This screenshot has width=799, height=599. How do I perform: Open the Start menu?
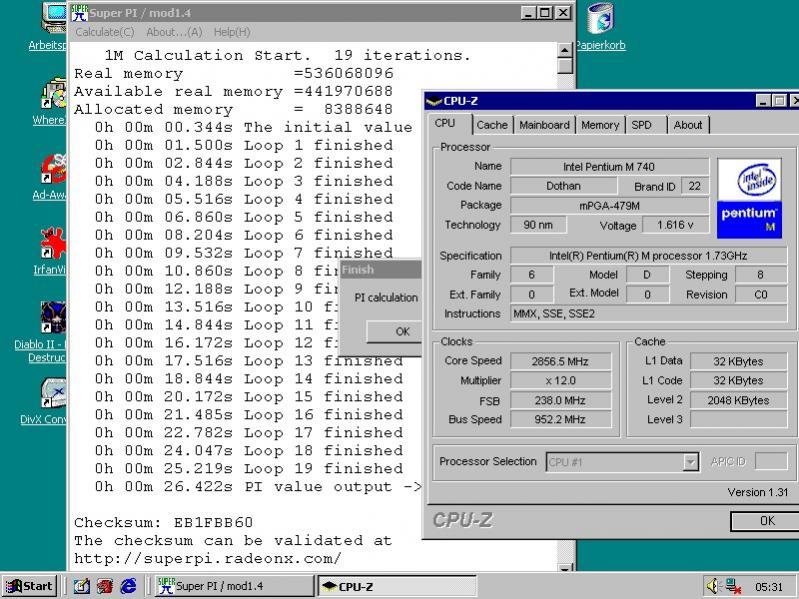[x=30, y=586]
